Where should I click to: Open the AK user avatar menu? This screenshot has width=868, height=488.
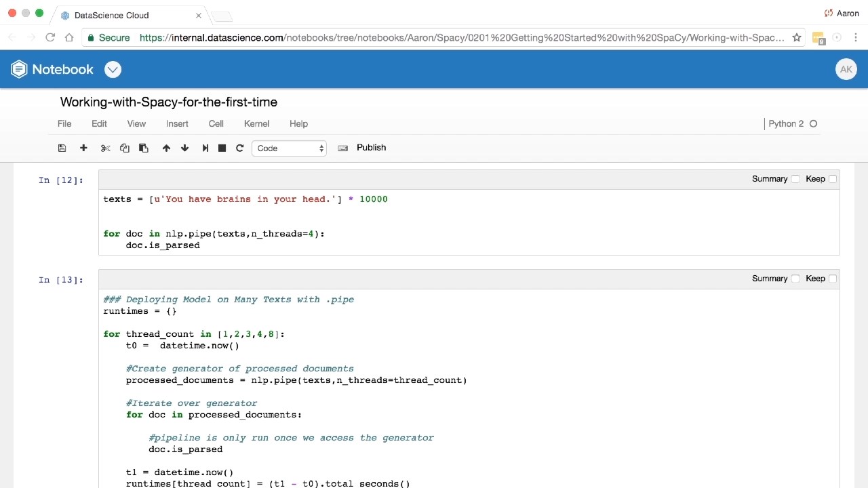[846, 69]
